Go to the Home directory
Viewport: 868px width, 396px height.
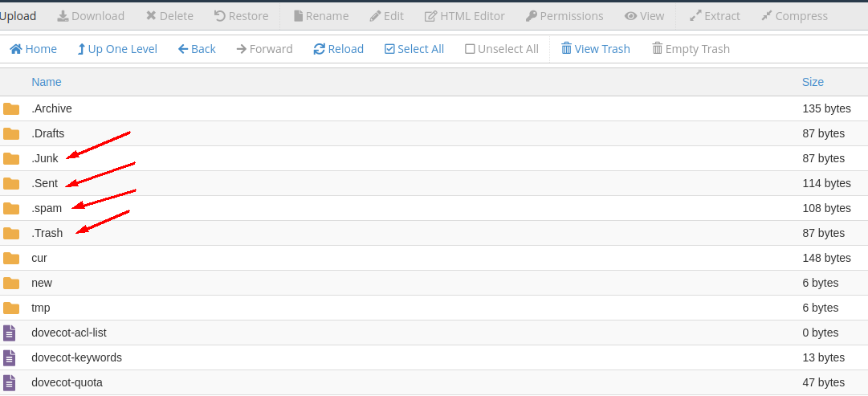33,49
